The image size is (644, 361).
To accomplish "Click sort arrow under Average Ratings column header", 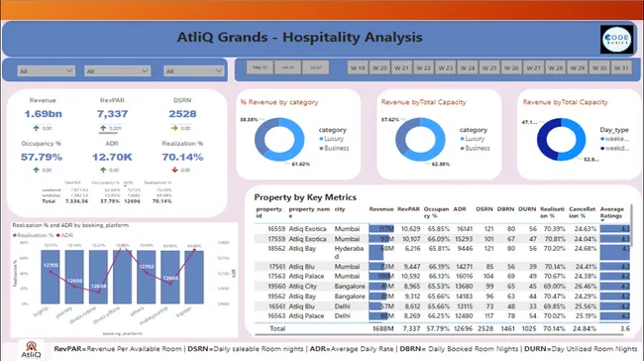I will 602,221.
